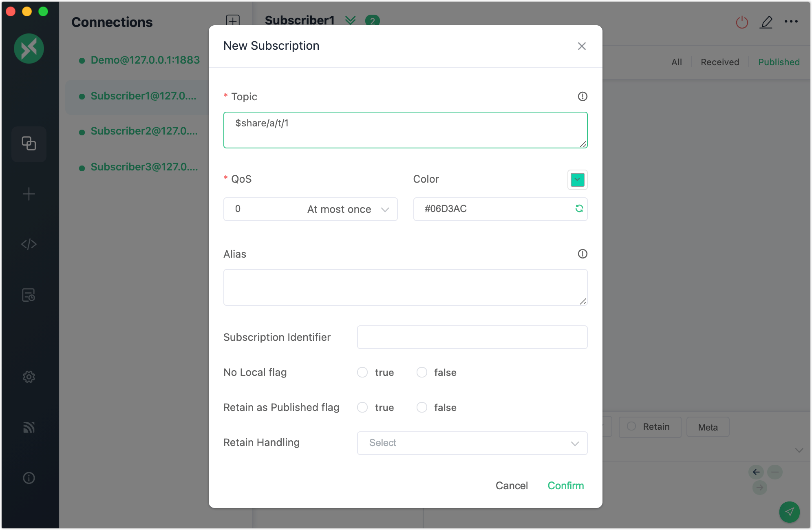This screenshot has width=812, height=530.
Task: Open the Log sidebar icon
Action: point(29,295)
